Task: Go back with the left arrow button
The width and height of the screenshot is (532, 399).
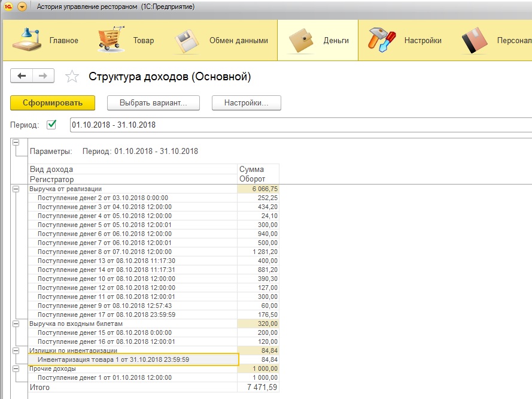Action: point(22,75)
